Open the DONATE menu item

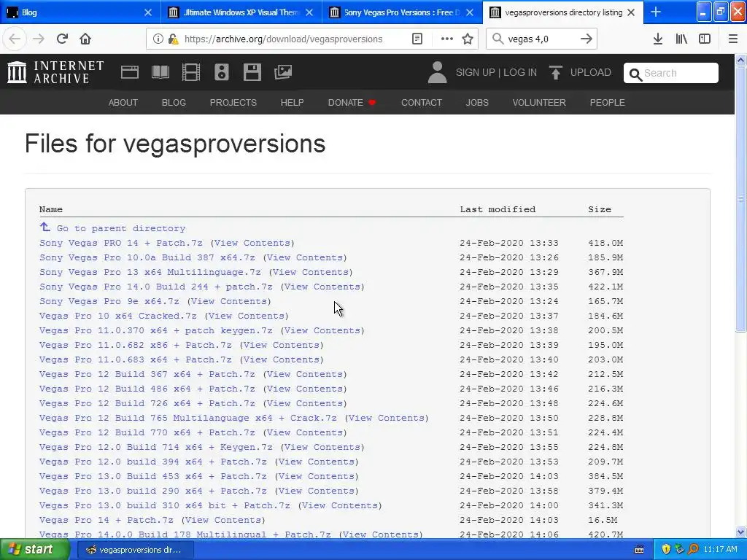click(x=352, y=102)
